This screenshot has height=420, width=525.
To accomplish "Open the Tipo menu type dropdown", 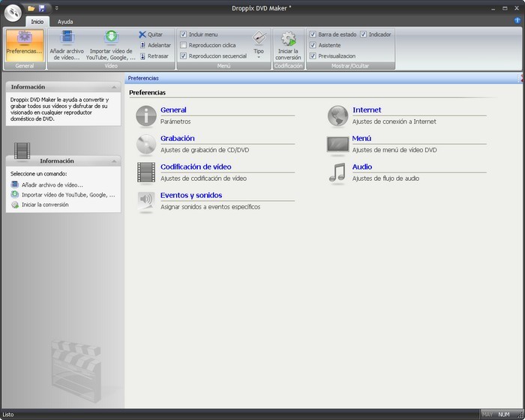I will coord(259,45).
